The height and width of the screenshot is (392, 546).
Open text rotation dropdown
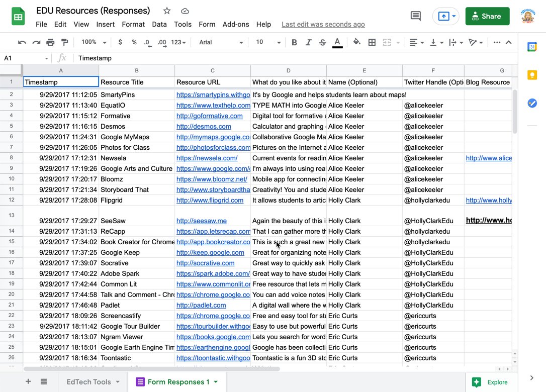click(475, 42)
